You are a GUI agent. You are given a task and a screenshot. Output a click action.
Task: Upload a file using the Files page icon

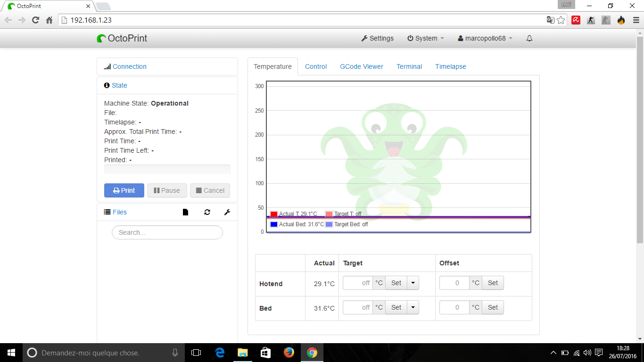(185, 212)
